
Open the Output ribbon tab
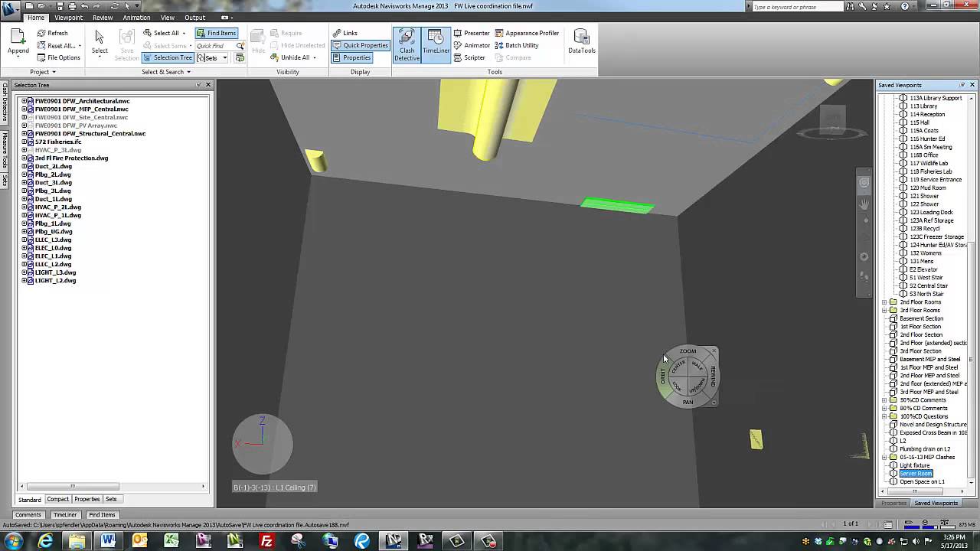pos(194,18)
